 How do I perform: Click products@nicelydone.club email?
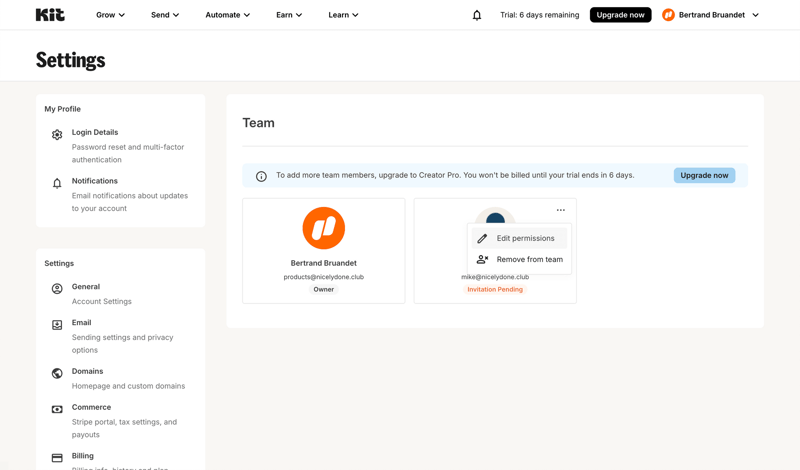(323, 277)
